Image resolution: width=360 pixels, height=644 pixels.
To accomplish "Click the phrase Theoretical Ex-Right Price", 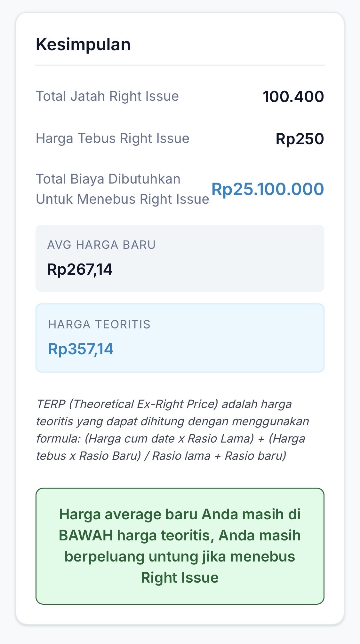I will click(x=143, y=404).
